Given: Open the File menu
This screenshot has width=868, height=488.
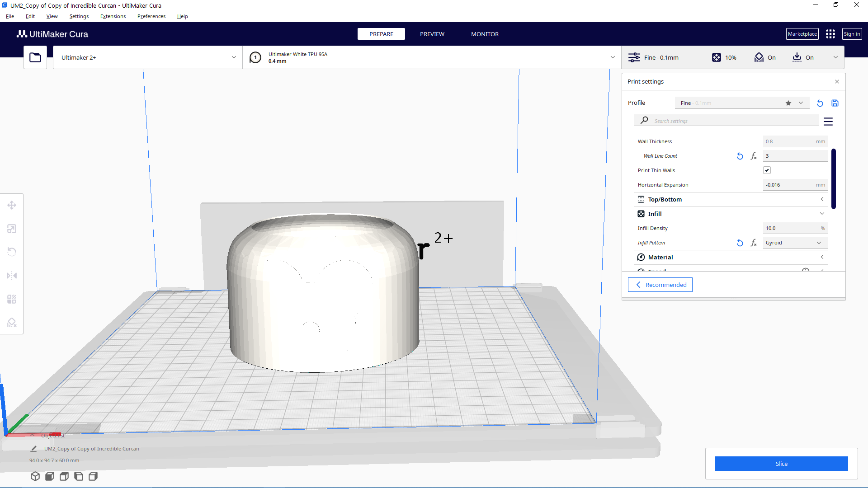Looking at the screenshot, I should click(10, 16).
